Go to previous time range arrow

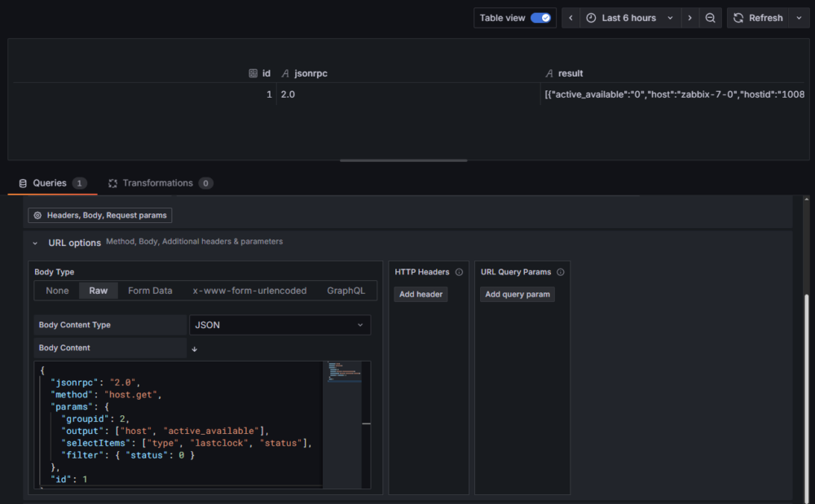pos(571,18)
